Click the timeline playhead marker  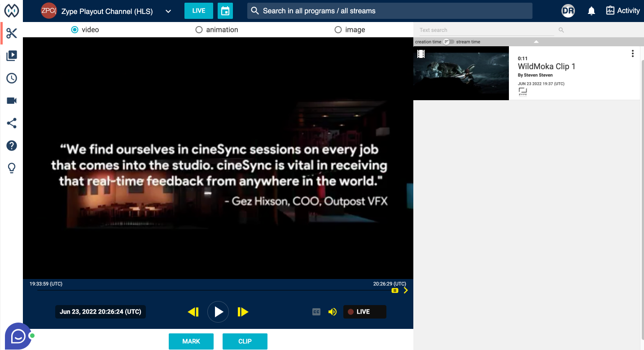tap(394, 291)
